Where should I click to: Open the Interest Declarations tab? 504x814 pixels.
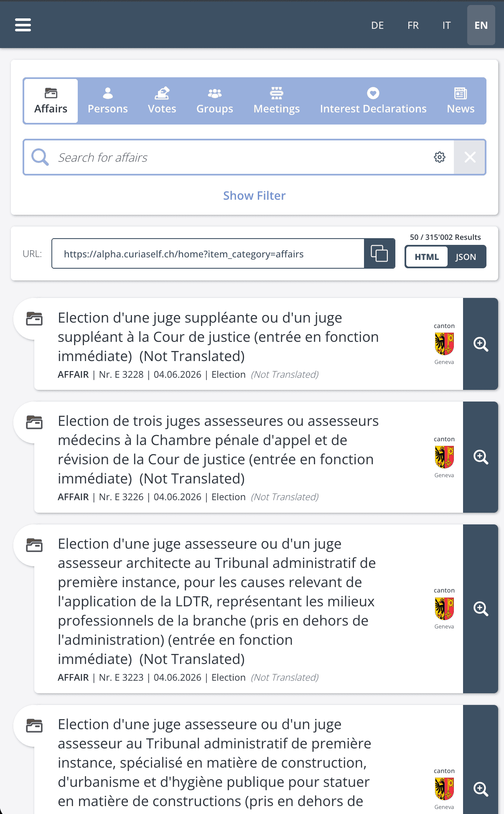tap(373, 101)
